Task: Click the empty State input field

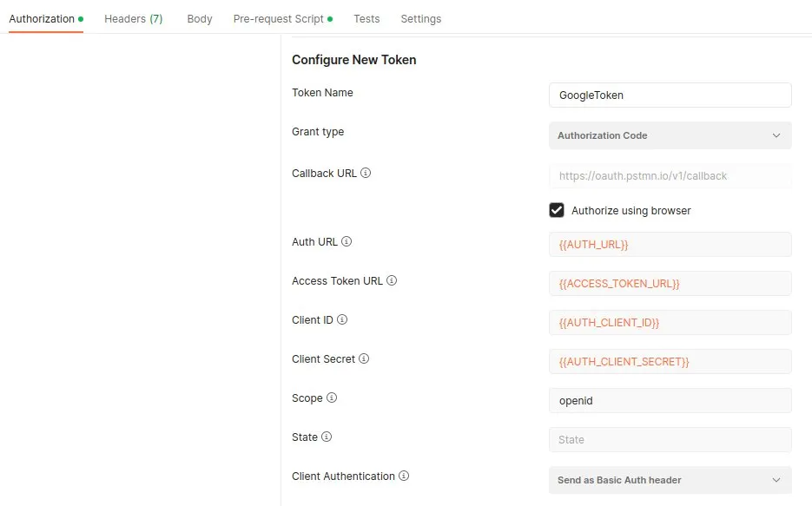Action: coord(670,439)
